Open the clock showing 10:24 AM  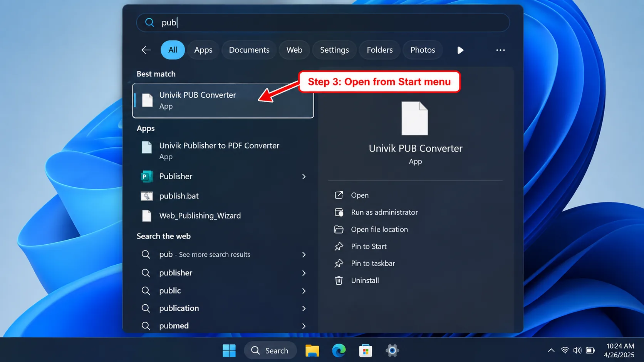(x=619, y=350)
